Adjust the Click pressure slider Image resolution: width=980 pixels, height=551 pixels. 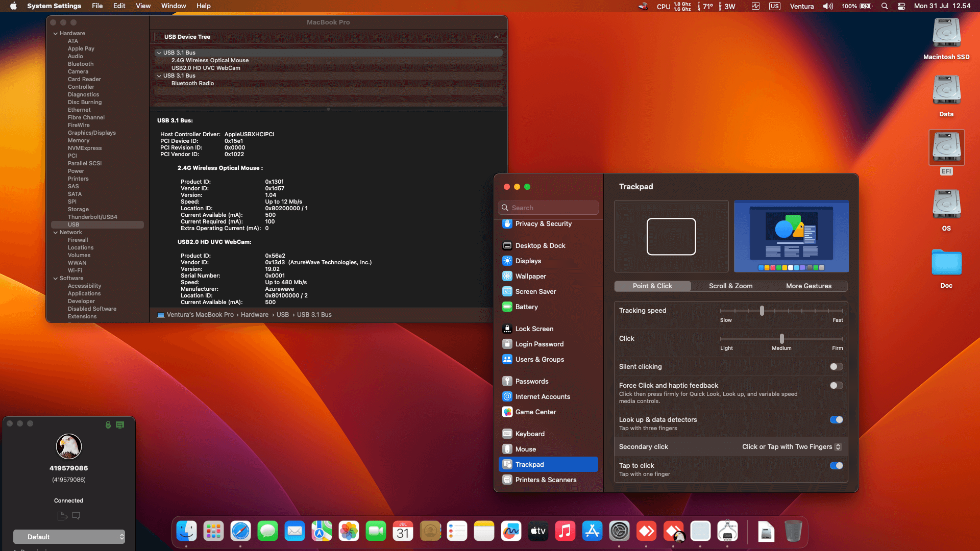781,338
